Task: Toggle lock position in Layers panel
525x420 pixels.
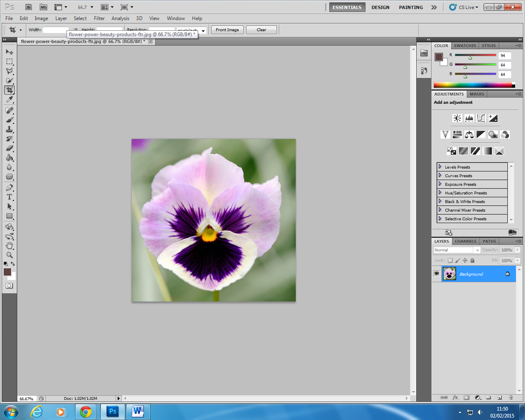Action: (x=465, y=260)
